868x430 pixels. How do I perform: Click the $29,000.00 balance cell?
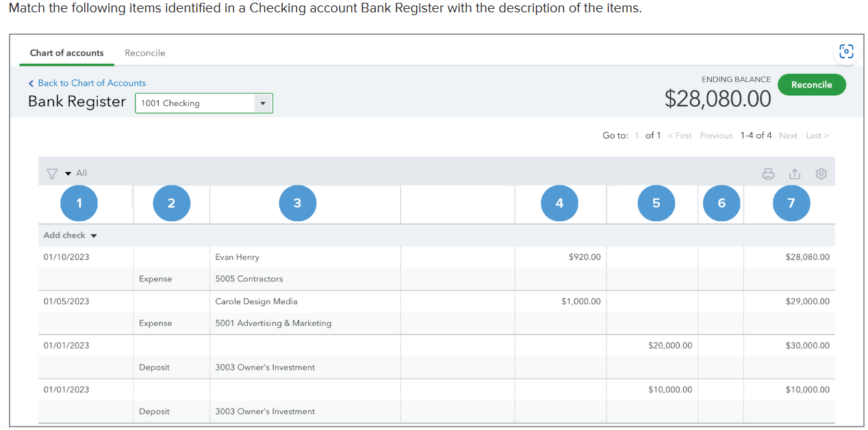808,302
